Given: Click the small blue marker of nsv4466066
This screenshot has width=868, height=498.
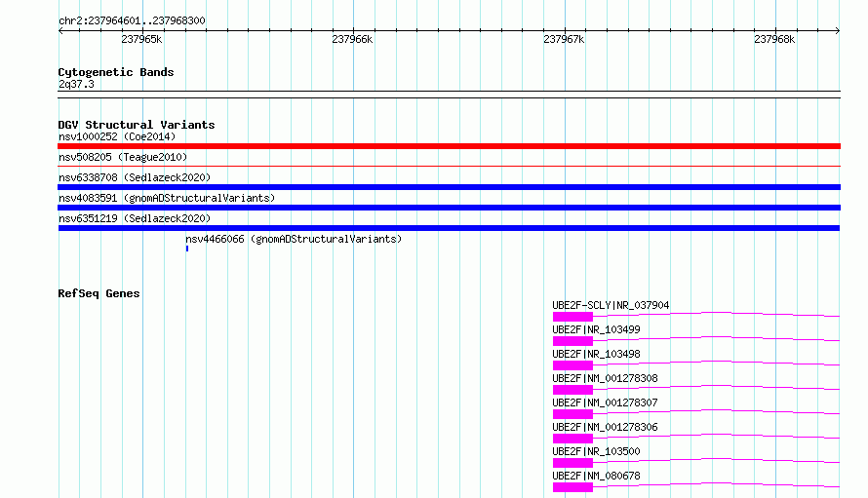Looking at the screenshot, I should (x=187, y=249).
